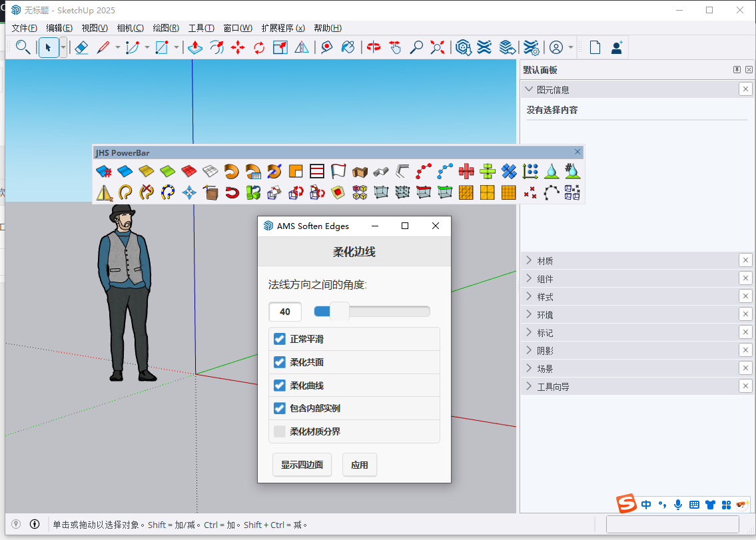Viewport: 756px width, 540px height.
Task: Disable the 包含内部实例 option
Action: [280, 408]
